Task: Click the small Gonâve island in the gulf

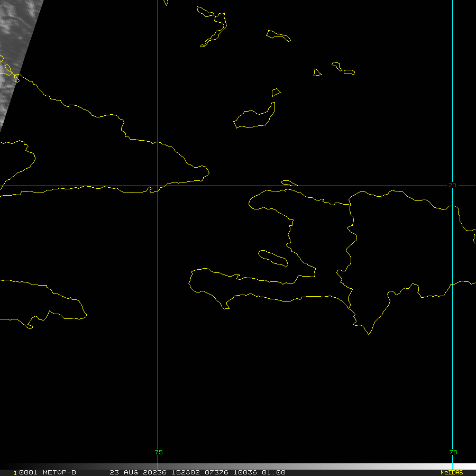Action: pos(273,258)
